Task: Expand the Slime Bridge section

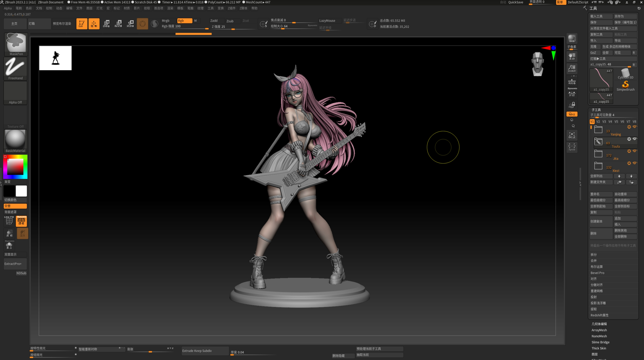Action: pos(600,342)
